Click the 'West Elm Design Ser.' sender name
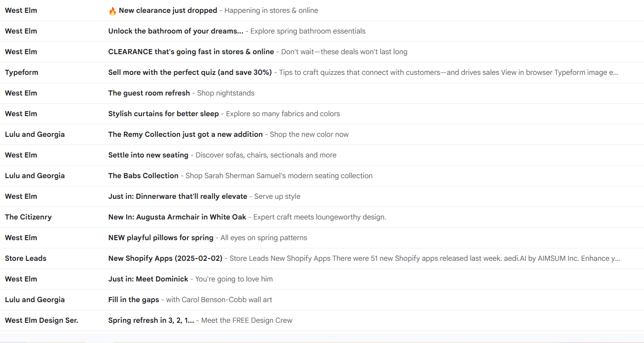 pos(42,321)
